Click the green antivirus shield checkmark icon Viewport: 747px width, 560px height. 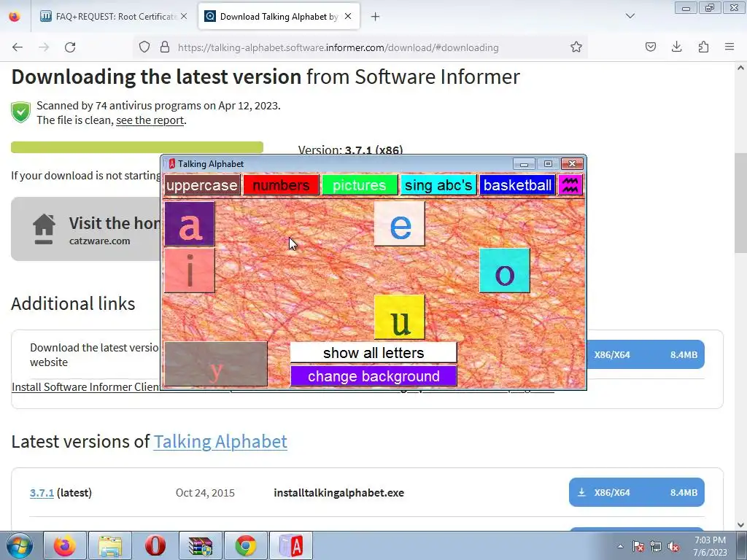[21, 112]
